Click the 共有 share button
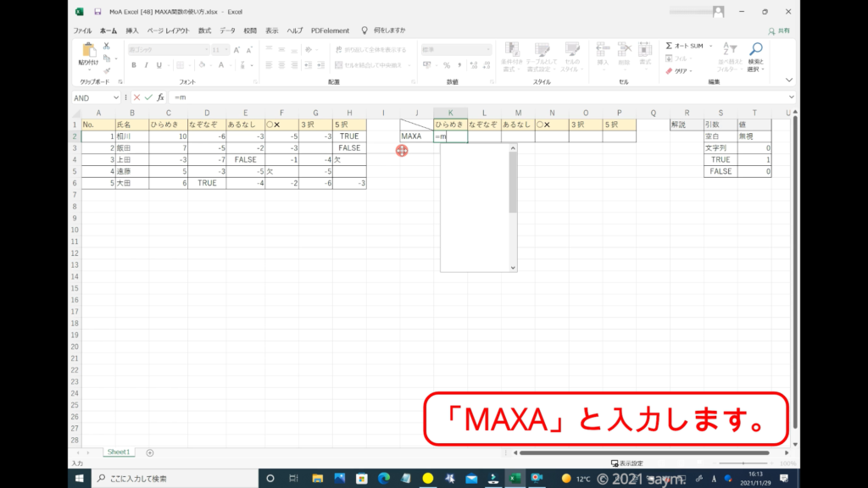The width and height of the screenshot is (868, 488). (x=778, y=30)
